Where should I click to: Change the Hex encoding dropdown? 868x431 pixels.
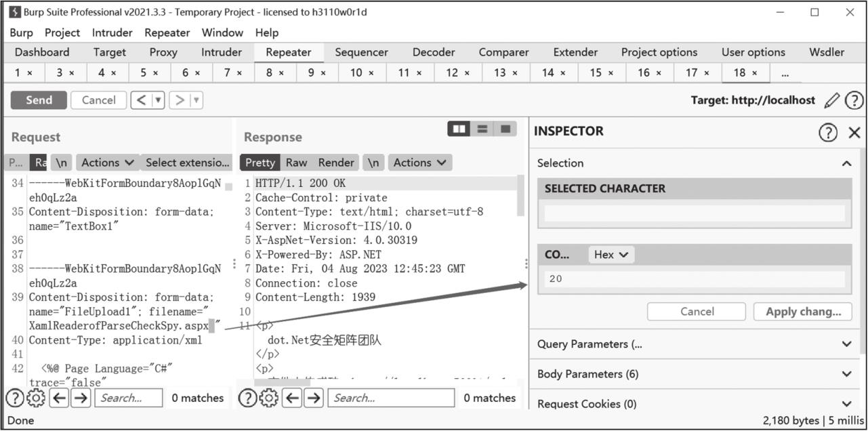coord(611,255)
